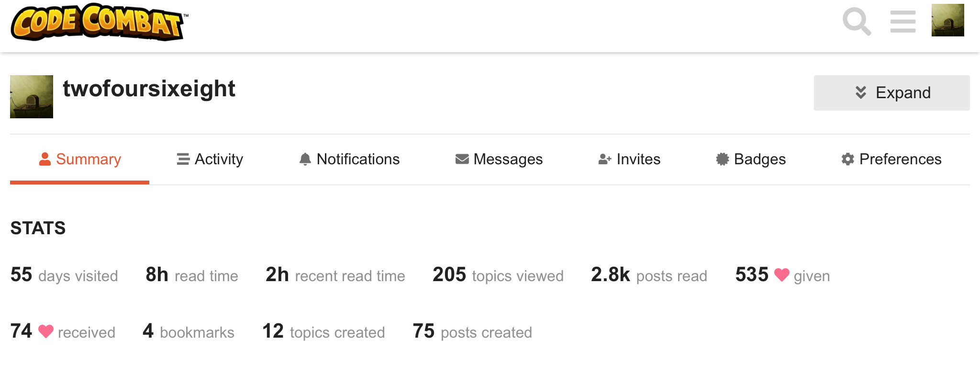View the 12 topics created link
This screenshot has height=375, width=980.
323,331
